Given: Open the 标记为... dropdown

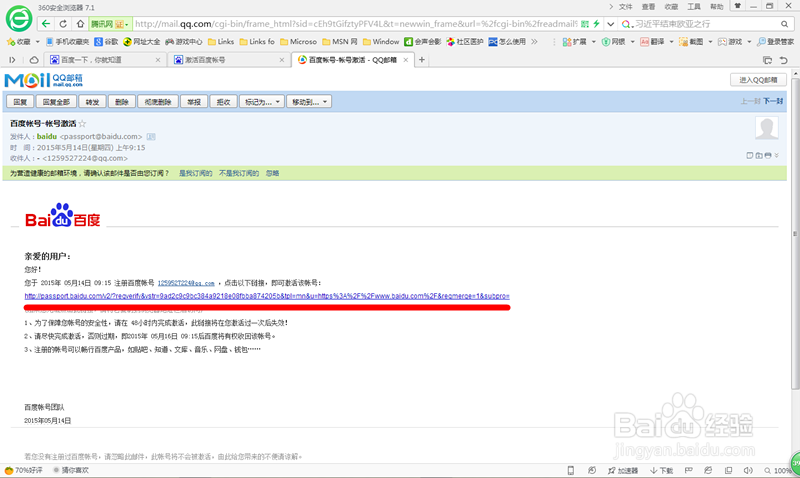Looking at the screenshot, I should [x=262, y=102].
